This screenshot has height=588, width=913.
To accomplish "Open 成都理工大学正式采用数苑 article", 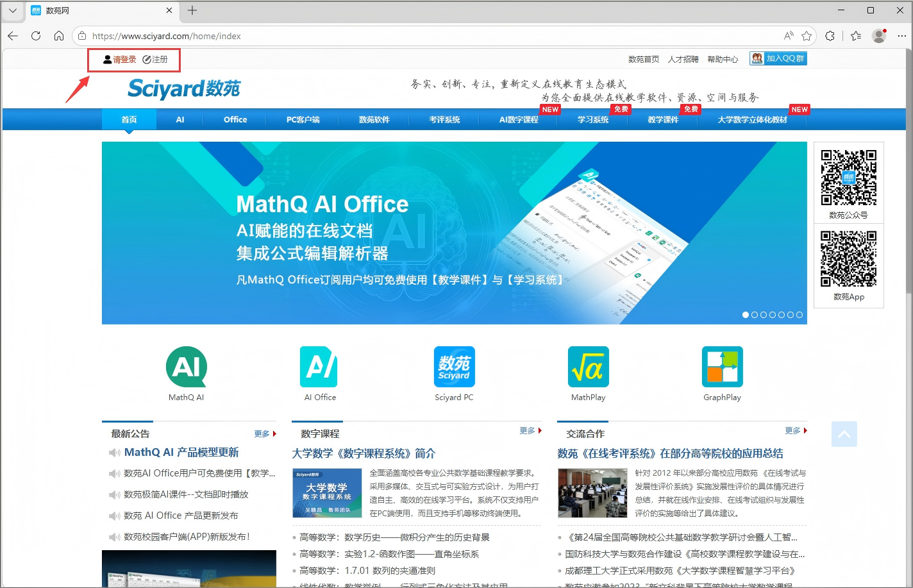I will [680, 571].
